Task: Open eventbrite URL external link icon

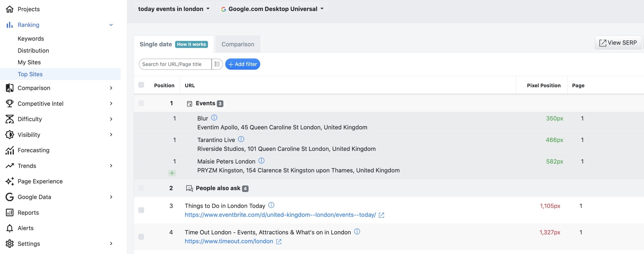Action: (381, 215)
